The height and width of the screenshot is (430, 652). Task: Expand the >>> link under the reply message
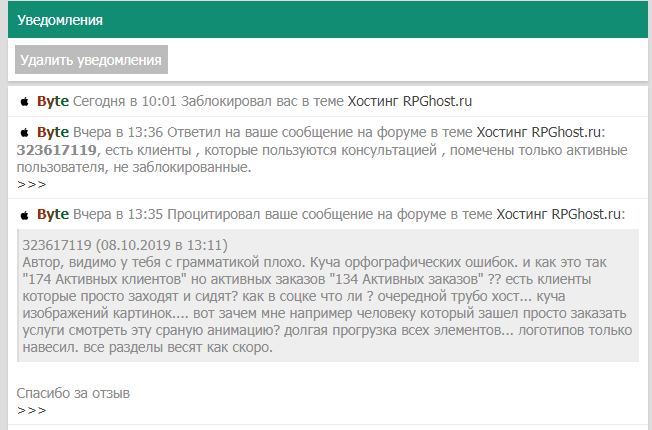32,184
